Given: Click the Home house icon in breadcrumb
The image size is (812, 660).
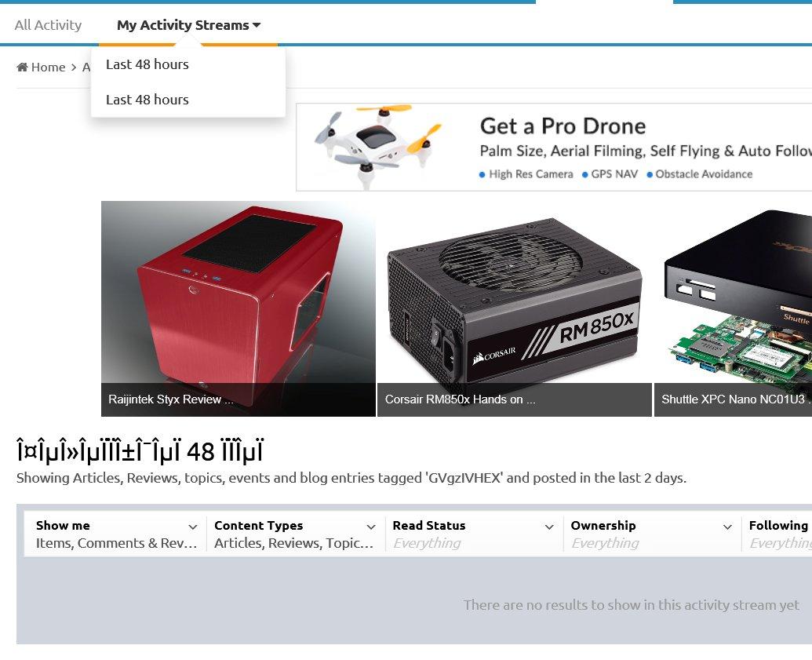Looking at the screenshot, I should coord(22,67).
